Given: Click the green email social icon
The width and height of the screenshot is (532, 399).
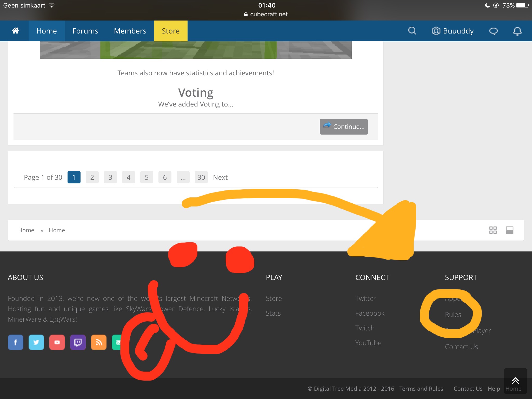Looking at the screenshot, I should pos(117,342).
